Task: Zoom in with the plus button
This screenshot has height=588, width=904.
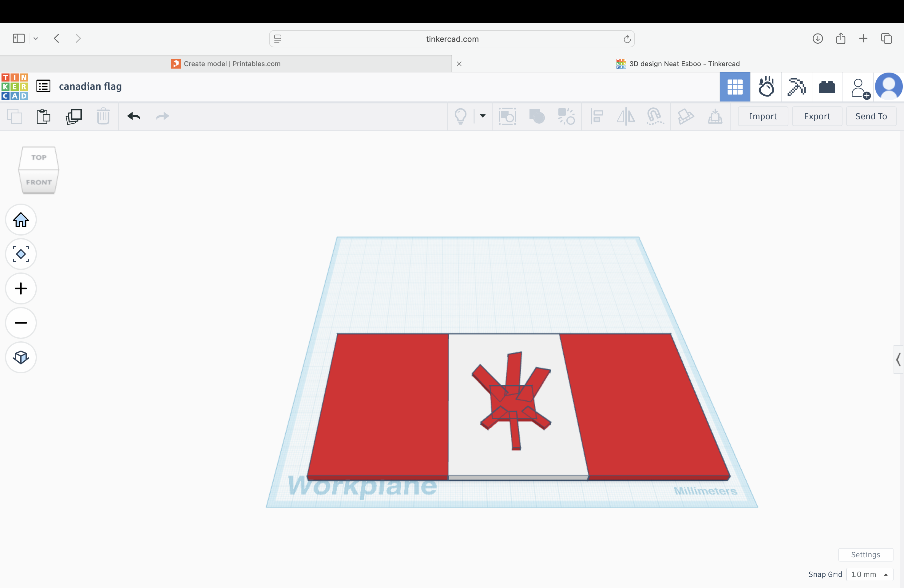Action: [x=21, y=288]
